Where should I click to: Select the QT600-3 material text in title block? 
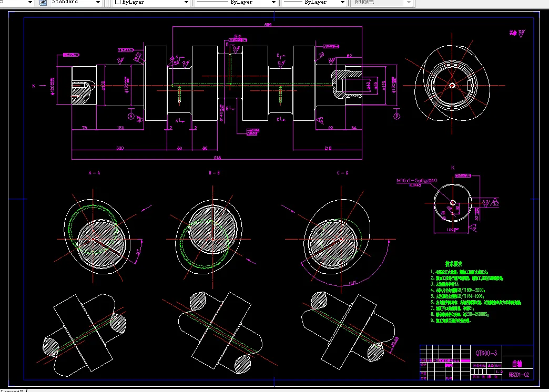(486, 353)
